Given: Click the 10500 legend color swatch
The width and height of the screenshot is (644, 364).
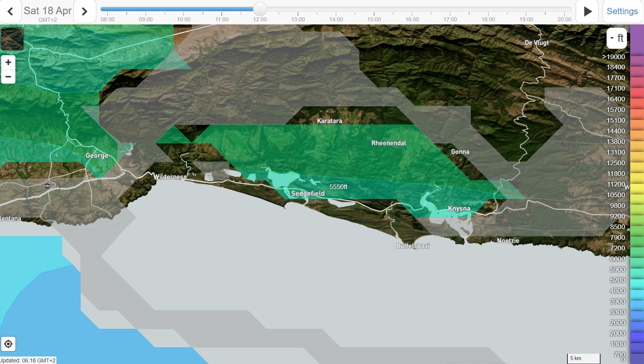Looking at the screenshot, I should [x=637, y=195].
